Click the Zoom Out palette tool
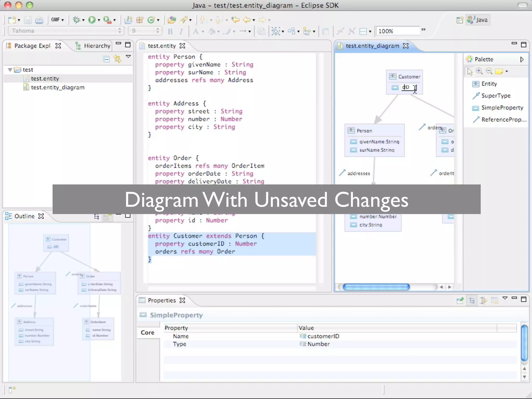The width and height of the screenshot is (532, 399). pyautogui.click(x=489, y=71)
